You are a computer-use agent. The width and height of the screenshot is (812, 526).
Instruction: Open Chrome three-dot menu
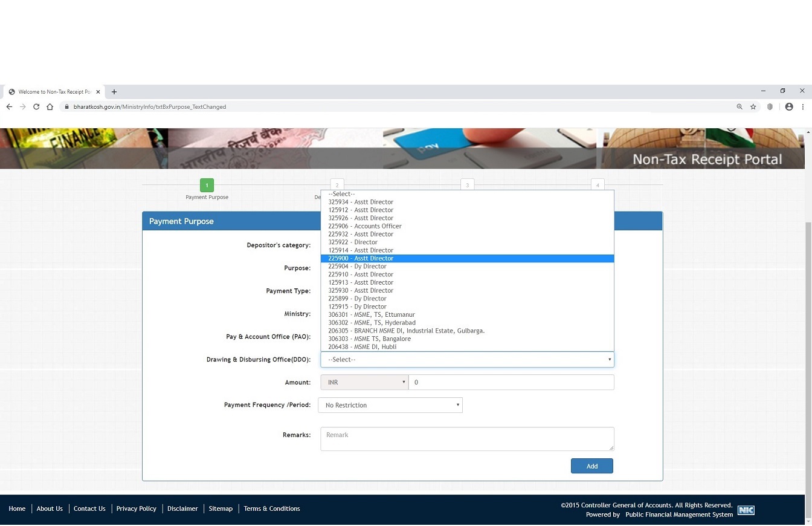803,107
